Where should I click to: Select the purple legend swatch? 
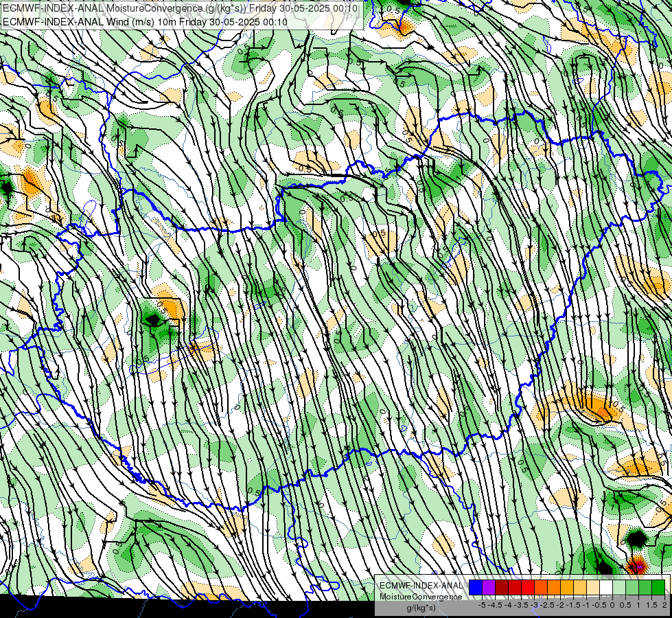(489, 587)
